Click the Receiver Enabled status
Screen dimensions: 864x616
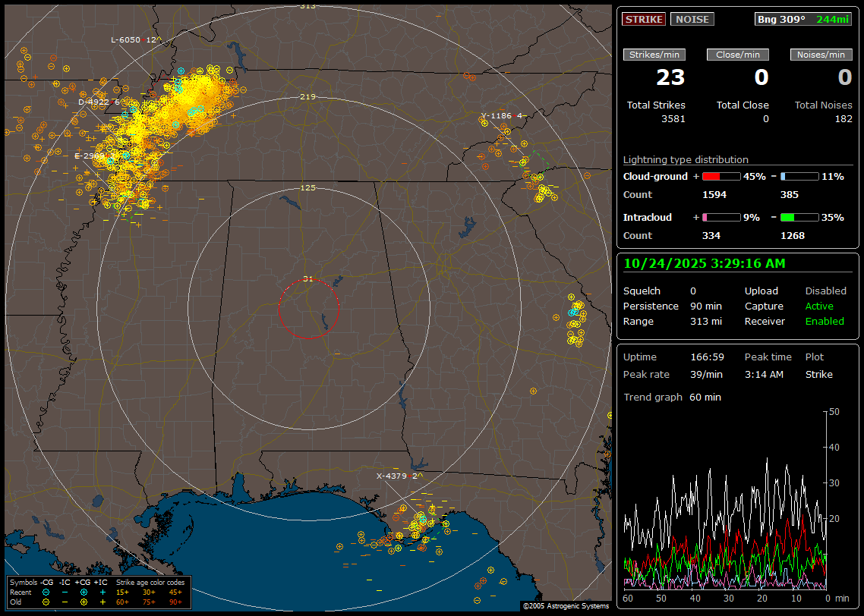tap(825, 321)
